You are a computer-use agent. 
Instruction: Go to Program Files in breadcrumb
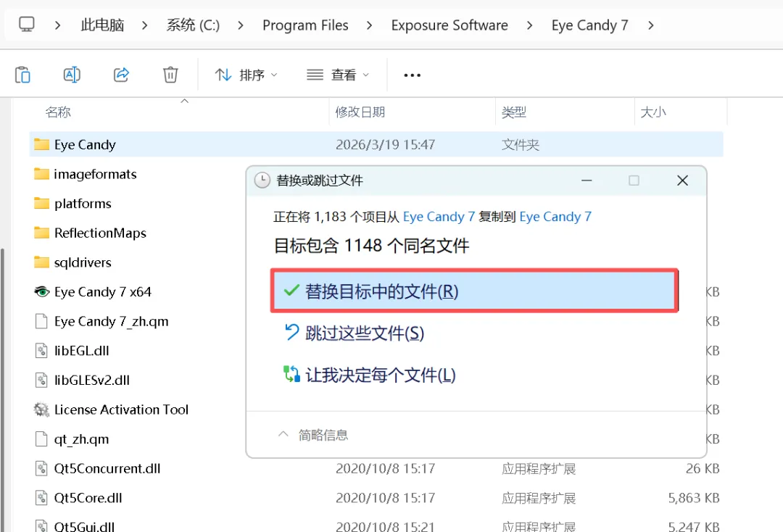coord(305,25)
